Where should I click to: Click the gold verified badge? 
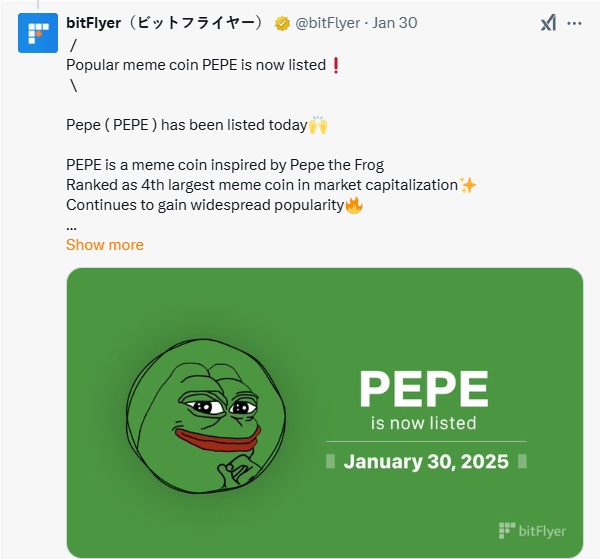(282, 23)
